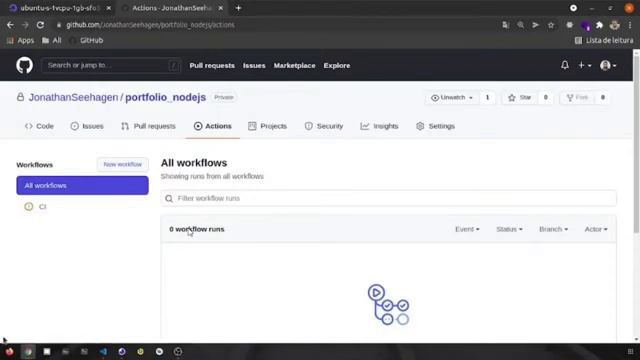Open the GitHub bookmark
Image resolution: width=640 pixels, height=360 pixels.
pyautogui.click(x=86, y=40)
